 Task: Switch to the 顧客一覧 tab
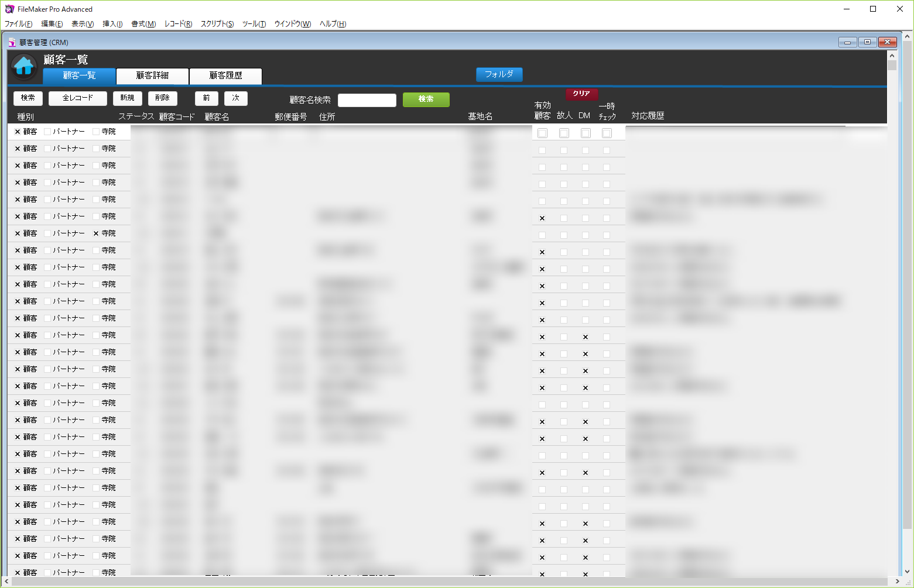point(79,75)
